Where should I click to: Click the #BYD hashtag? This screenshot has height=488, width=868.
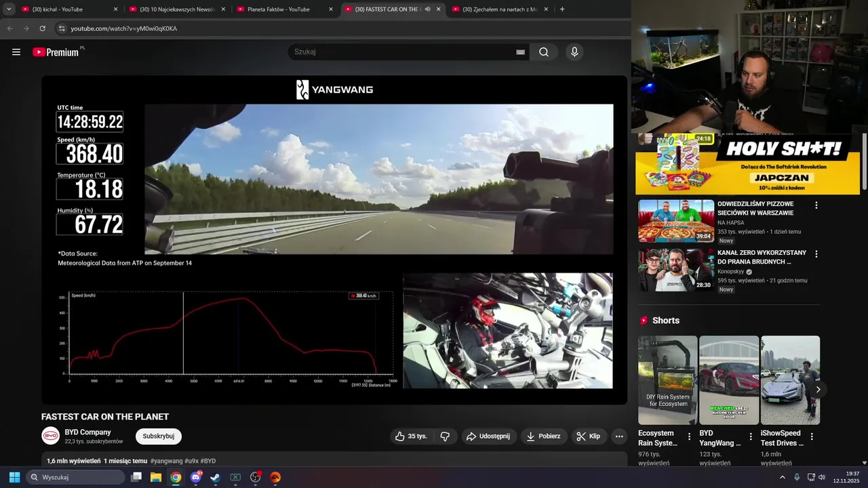pyautogui.click(x=208, y=461)
